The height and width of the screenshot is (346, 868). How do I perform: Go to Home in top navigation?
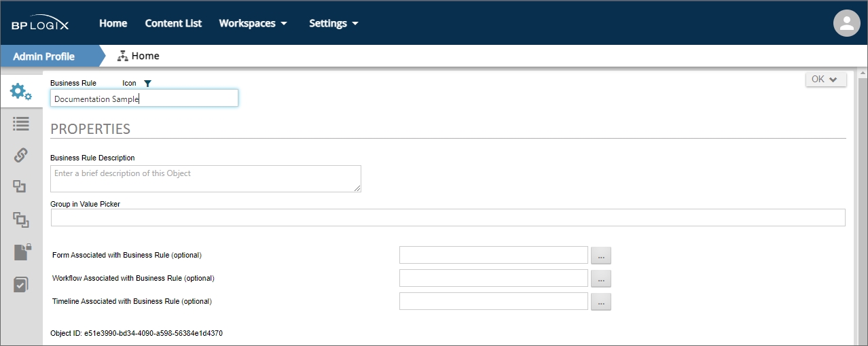click(x=113, y=23)
